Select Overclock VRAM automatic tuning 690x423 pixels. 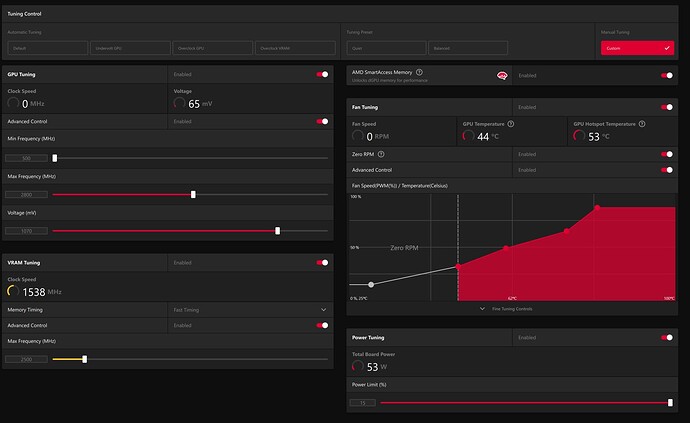(295, 48)
